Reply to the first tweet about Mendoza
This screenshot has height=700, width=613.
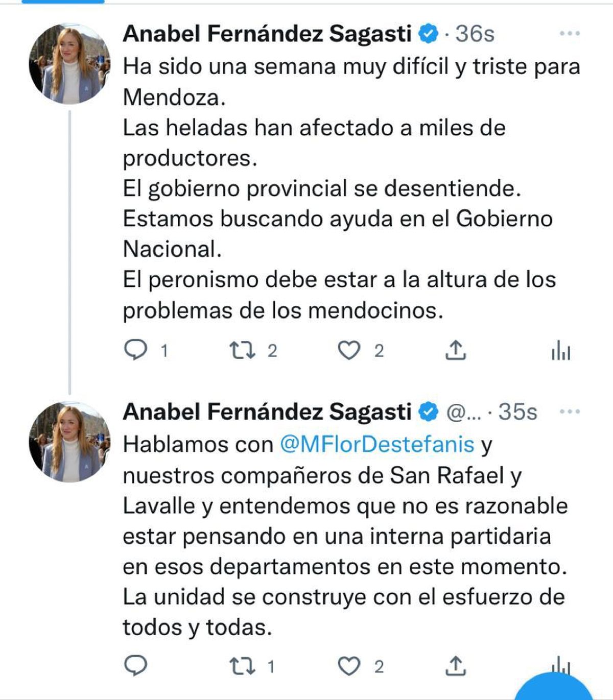coord(137,348)
